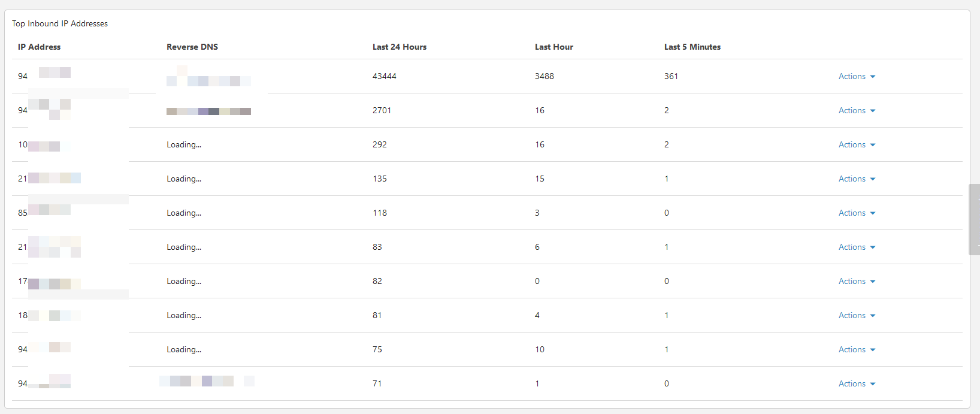Viewport: 980px width, 414px height.
Task: Expand Actions menu for the 135 row
Action: 857,179
